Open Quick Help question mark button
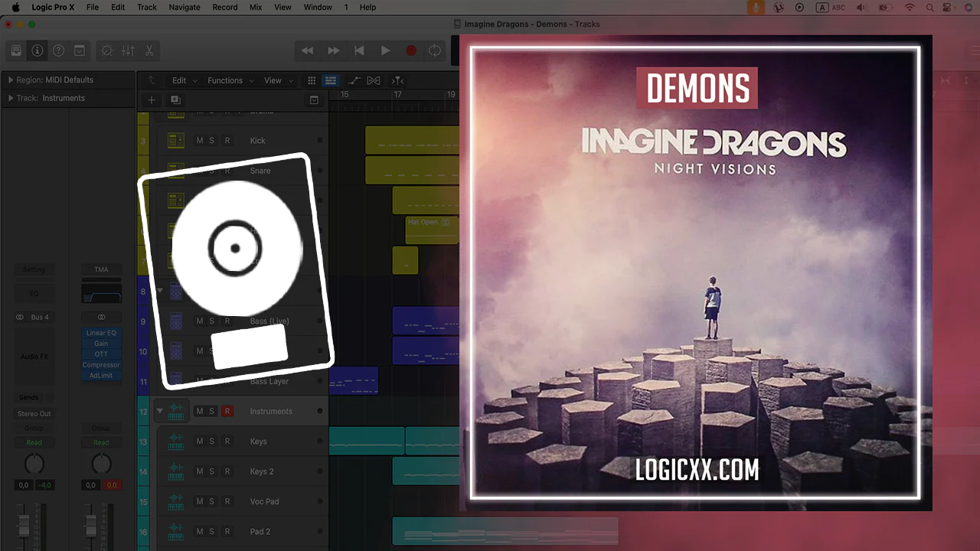This screenshot has width=980, height=551. [58, 51]
